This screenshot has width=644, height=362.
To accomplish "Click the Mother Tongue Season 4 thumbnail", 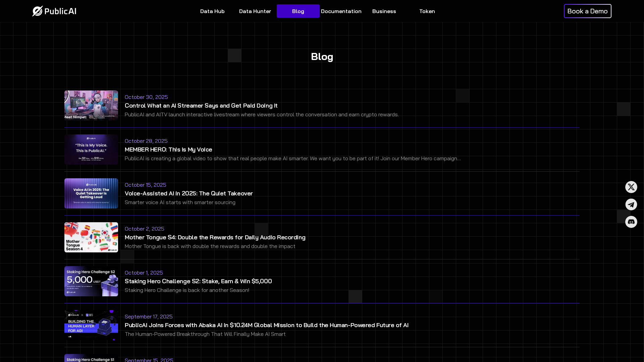I will [x=91, y=237].
